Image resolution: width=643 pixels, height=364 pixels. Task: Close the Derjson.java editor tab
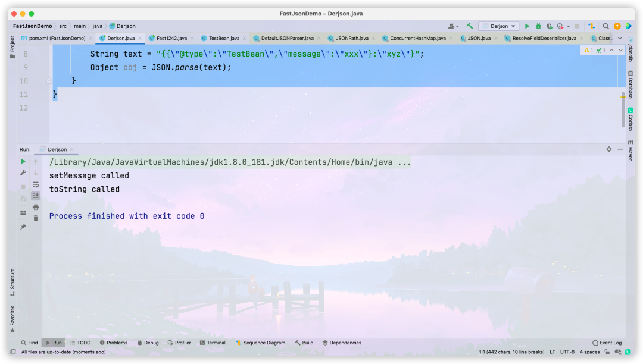tap(140, 39)
